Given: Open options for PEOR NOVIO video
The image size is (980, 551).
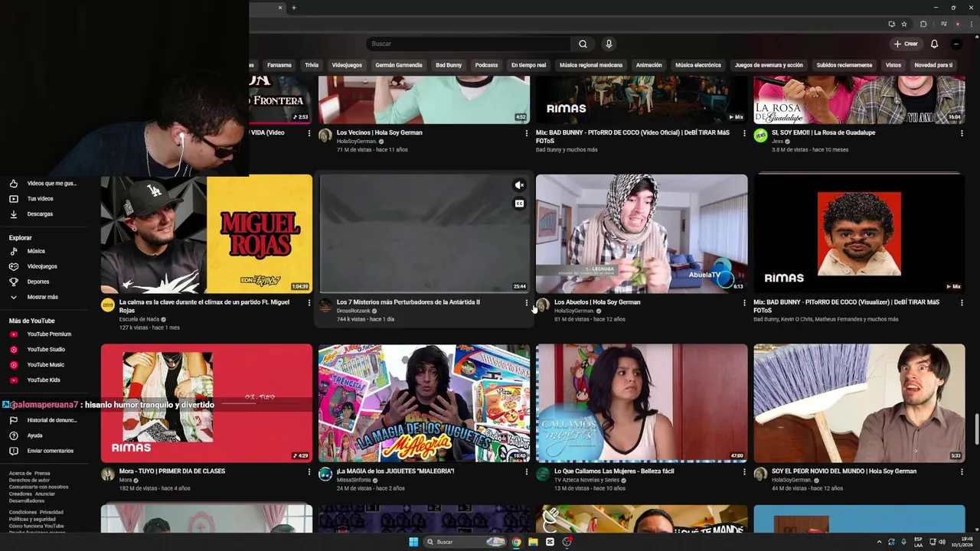Looking at the screenshot, I should point(962,472).
